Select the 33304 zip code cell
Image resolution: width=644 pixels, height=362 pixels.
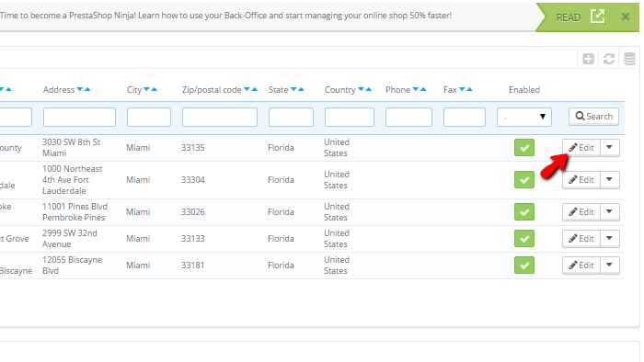192,179
